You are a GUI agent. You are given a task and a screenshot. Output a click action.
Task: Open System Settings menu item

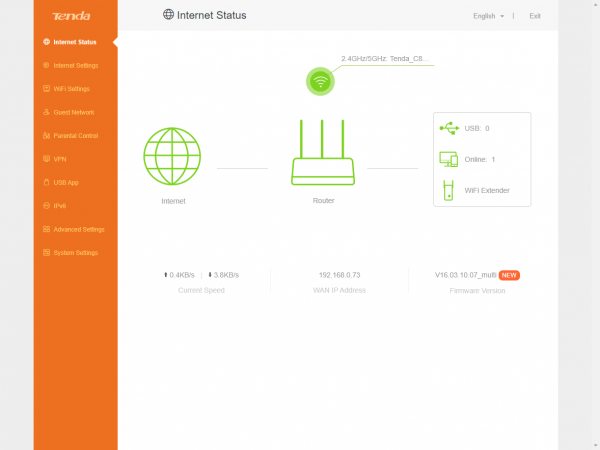[x=76, y=253]
